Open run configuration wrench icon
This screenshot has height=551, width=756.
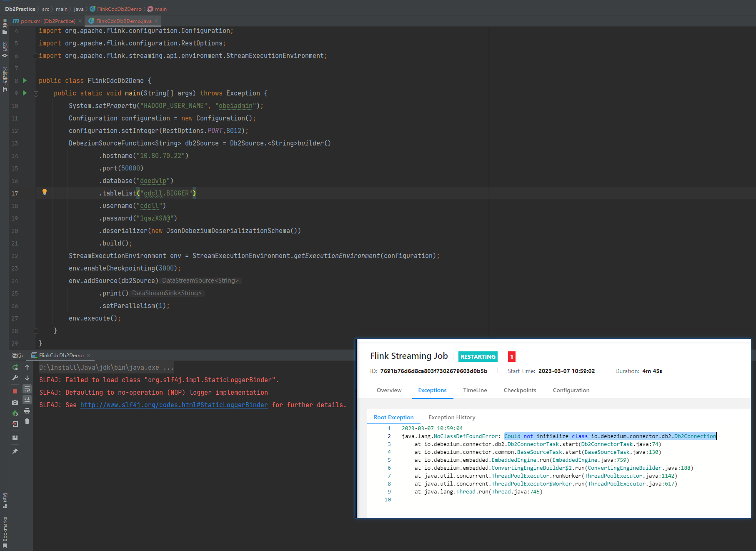[15, 378]
